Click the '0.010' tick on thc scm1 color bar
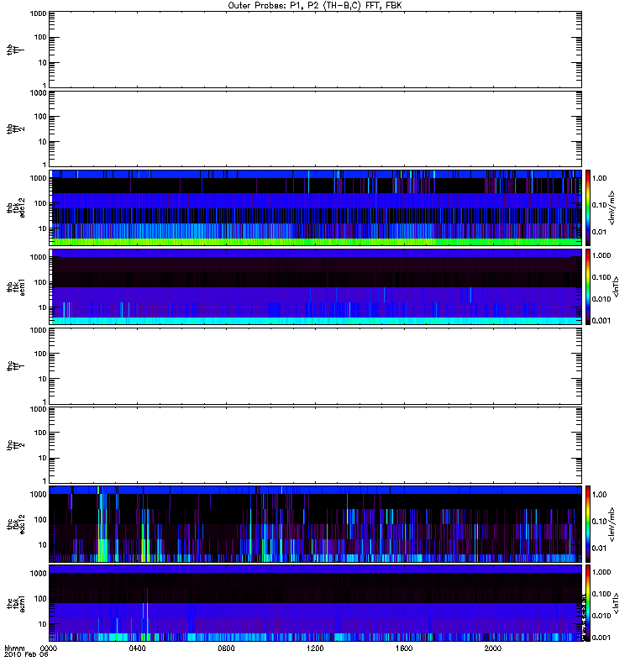 click(601, 616)
